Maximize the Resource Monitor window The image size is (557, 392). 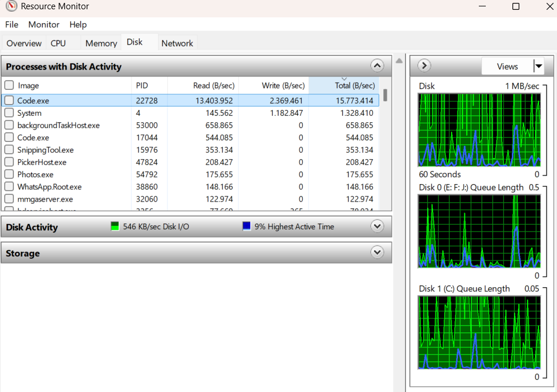click(x=515, y=6)
